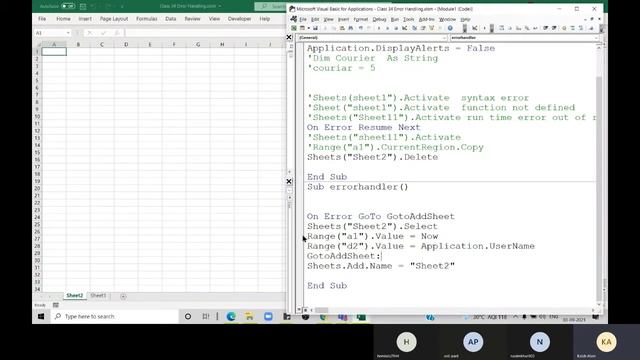This screenshot has height=360, width=640.
Task: Add a new sheet with plus button
Action: [123, 296]
